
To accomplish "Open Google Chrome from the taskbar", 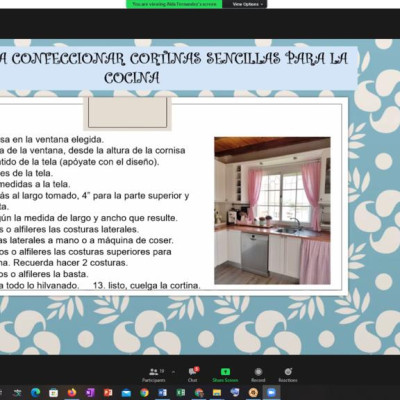I will point(144,393).
